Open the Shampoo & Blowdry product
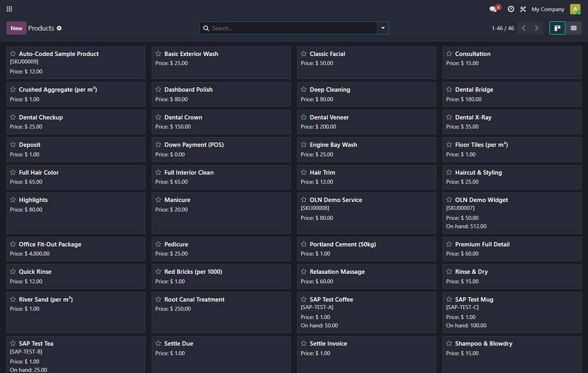Viewport: 588px width, 373px height. coord(512,355)
